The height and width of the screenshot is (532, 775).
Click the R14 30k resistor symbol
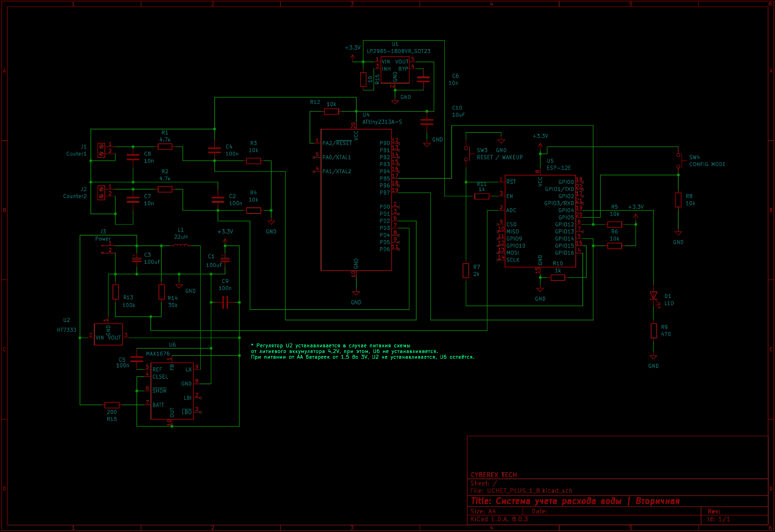[161, 292]
